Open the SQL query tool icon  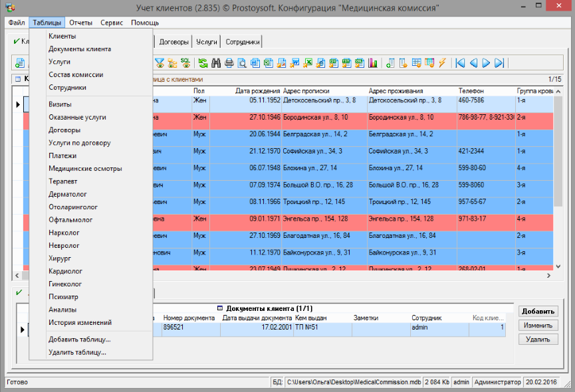tap(185, 63)
